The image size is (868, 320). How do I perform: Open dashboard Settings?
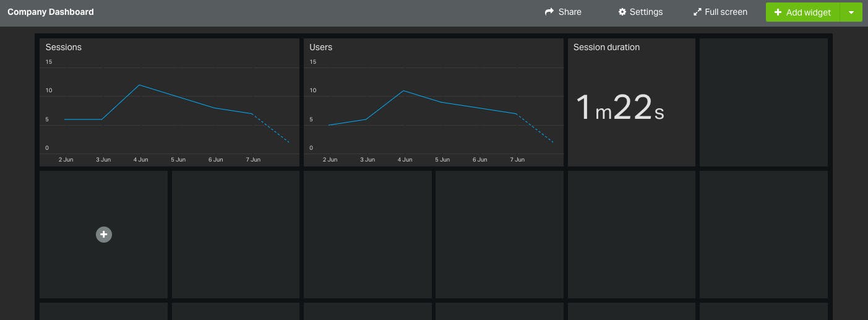[640, 12]
